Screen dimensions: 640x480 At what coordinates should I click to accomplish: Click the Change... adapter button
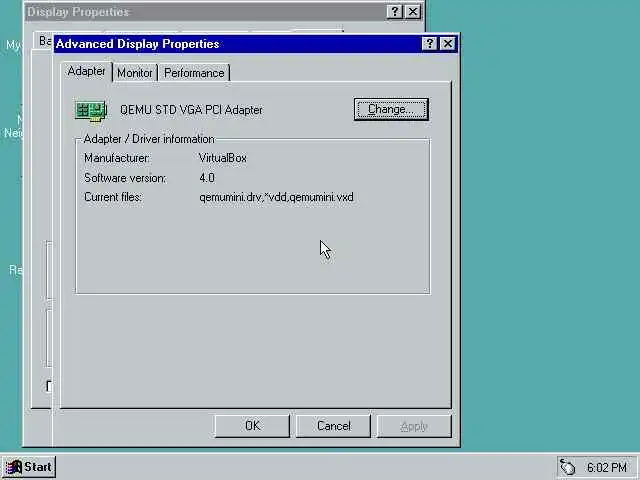pyautogui.click(x=391, y=109)
